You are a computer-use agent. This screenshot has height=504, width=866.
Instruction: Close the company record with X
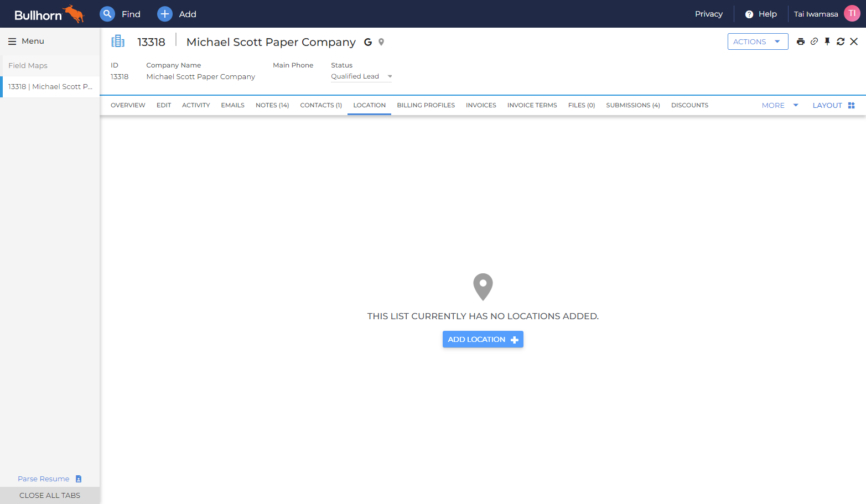(x=854, y=41)
